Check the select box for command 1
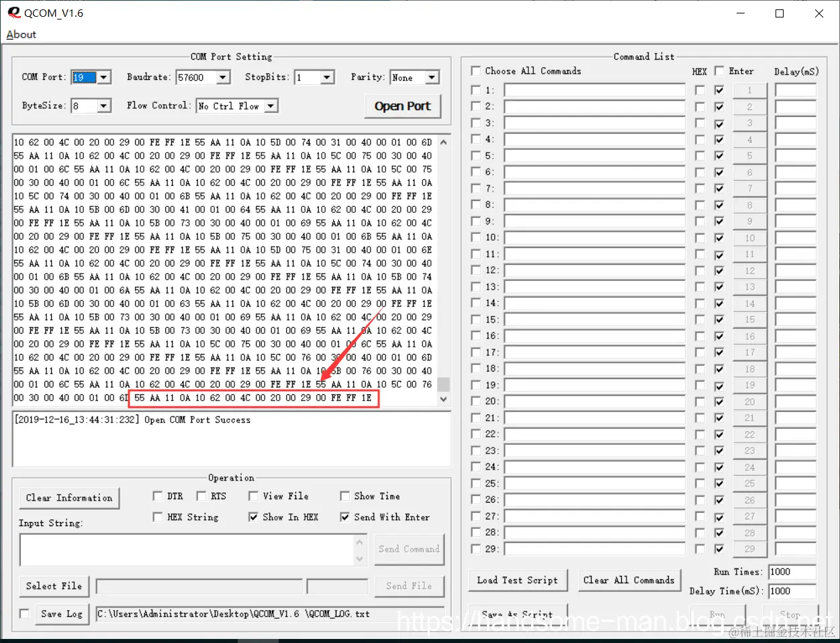Viewport: 840px width, 643px height. (476, 90)
